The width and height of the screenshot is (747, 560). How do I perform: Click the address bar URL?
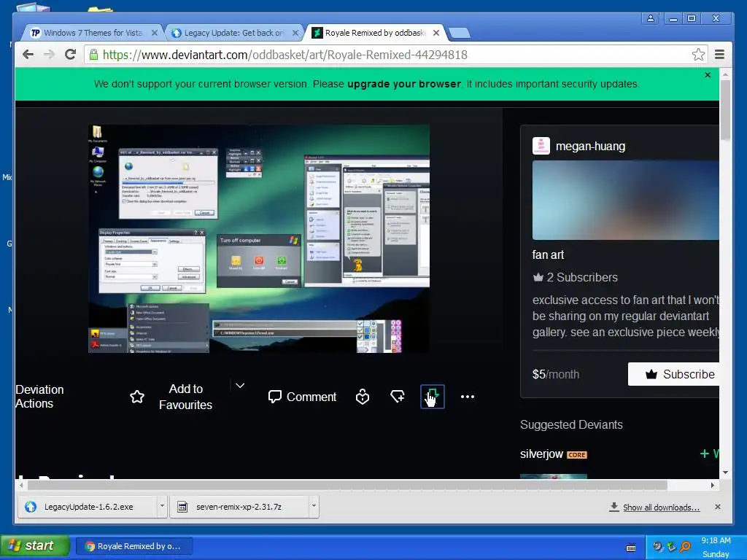(285, 55)
